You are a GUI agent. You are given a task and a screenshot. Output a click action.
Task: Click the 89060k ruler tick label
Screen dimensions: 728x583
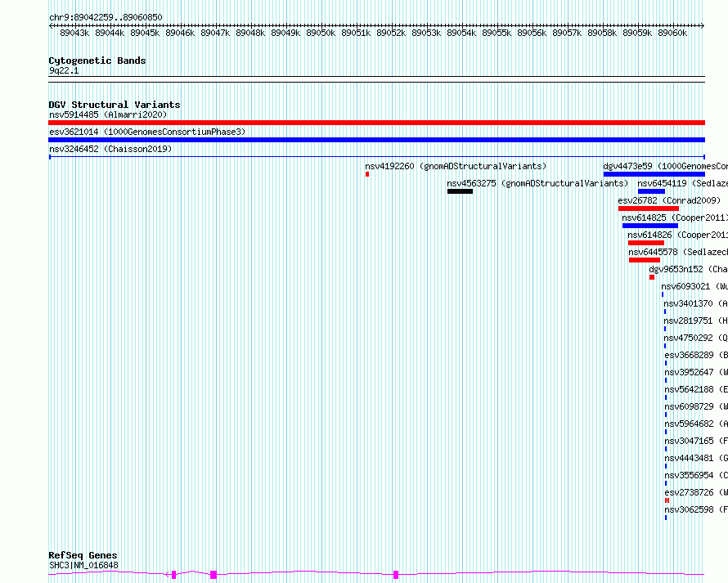(672, 33)
